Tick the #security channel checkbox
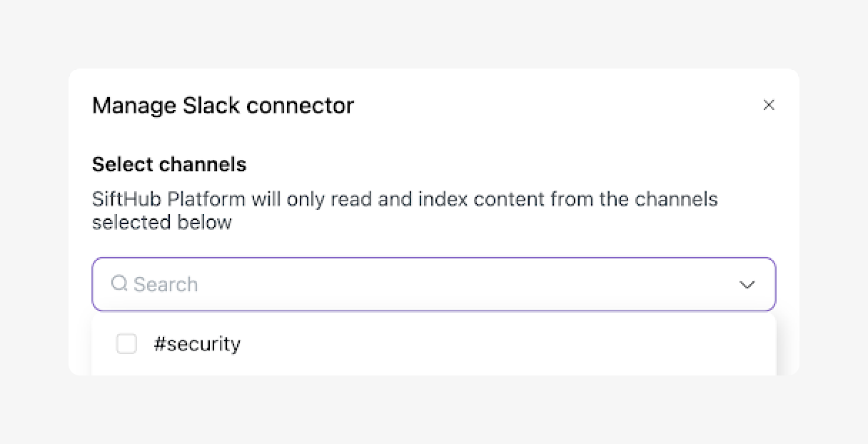Screen dimensions: 868x444 [126, 344]
